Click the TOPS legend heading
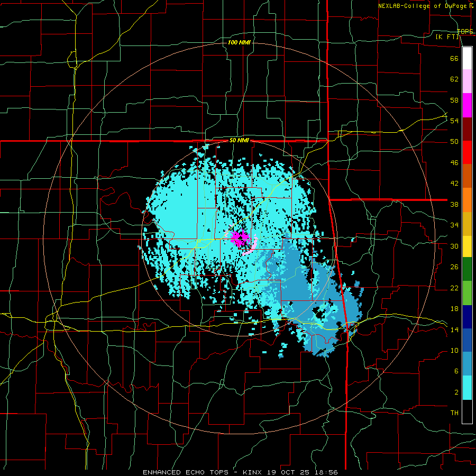 coord(465,31)
